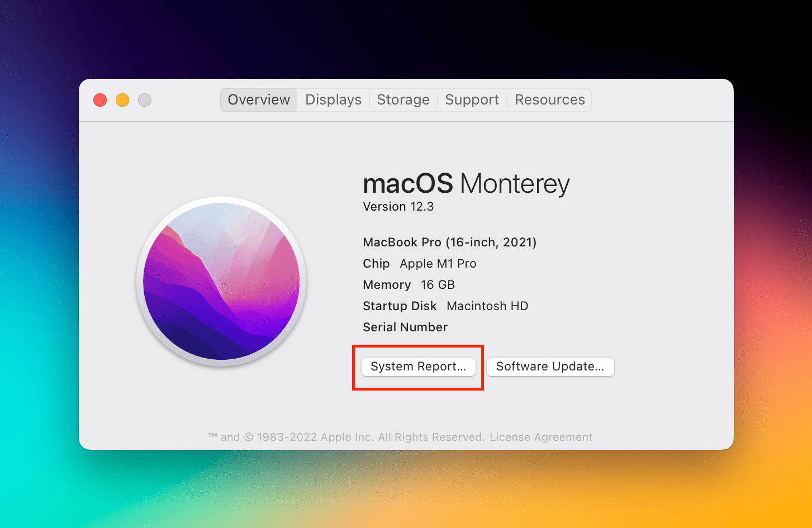Screen dimensions: 812x528
Task: Open the Storage tab
Action: [x=403, y=100]
